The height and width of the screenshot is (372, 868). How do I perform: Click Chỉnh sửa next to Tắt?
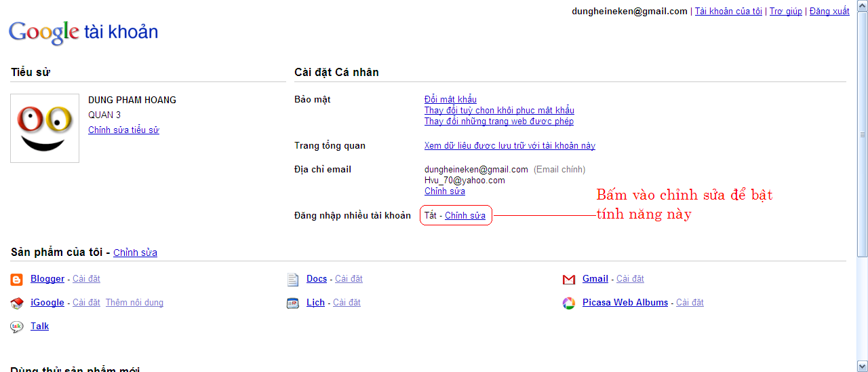pos(465,216)
